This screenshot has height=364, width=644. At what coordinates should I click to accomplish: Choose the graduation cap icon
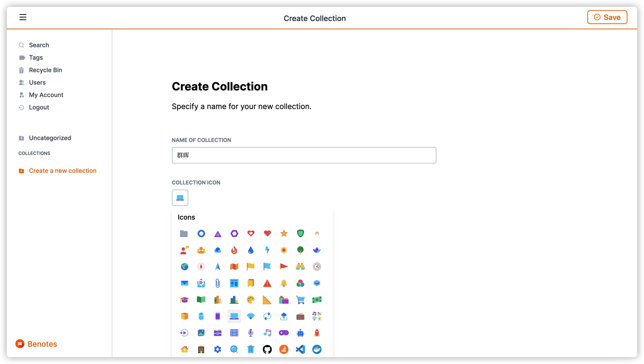pyautogui.click(x=184, y=300)
